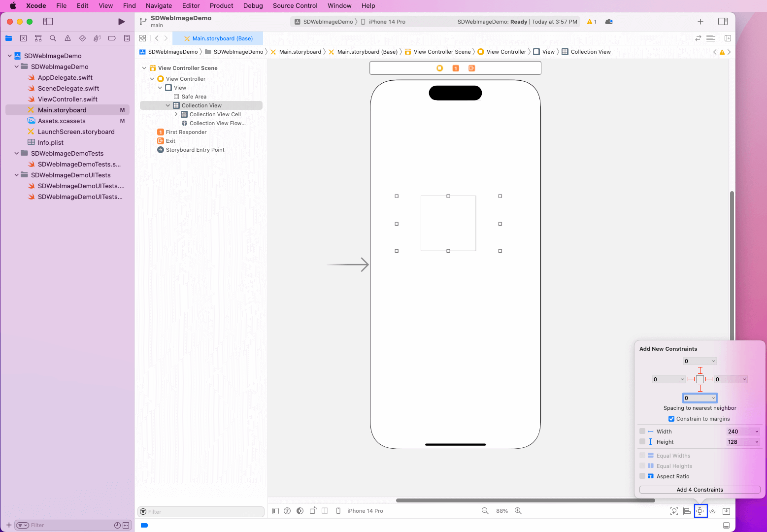
Task: Zoom out on the storyboard canvas
Action: point(485,511)
